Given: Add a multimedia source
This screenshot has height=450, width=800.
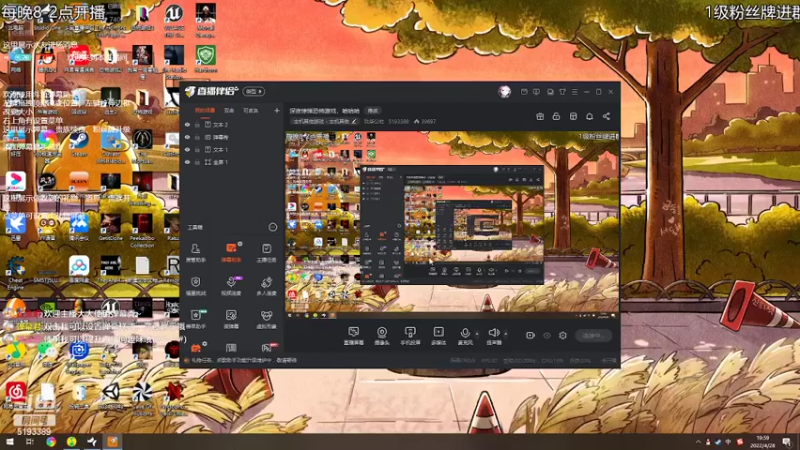Looking at the screenshot, I should click(x=438, y=336).
